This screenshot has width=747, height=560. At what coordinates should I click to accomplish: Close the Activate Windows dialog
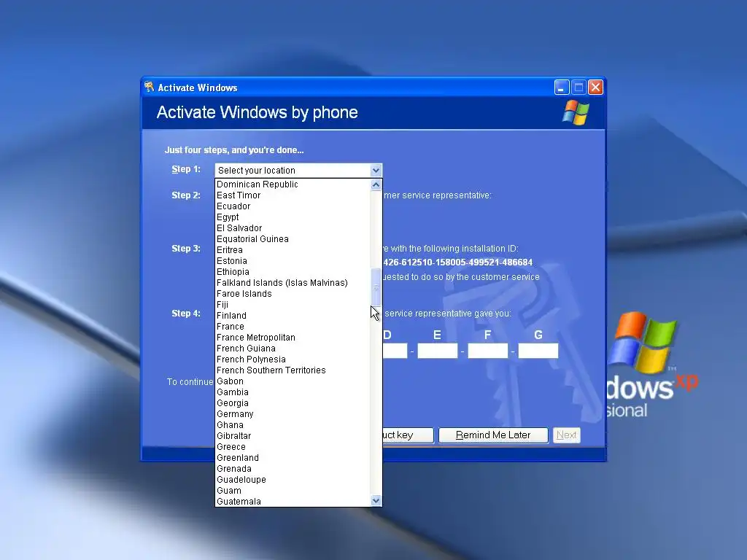coord(595,87)
